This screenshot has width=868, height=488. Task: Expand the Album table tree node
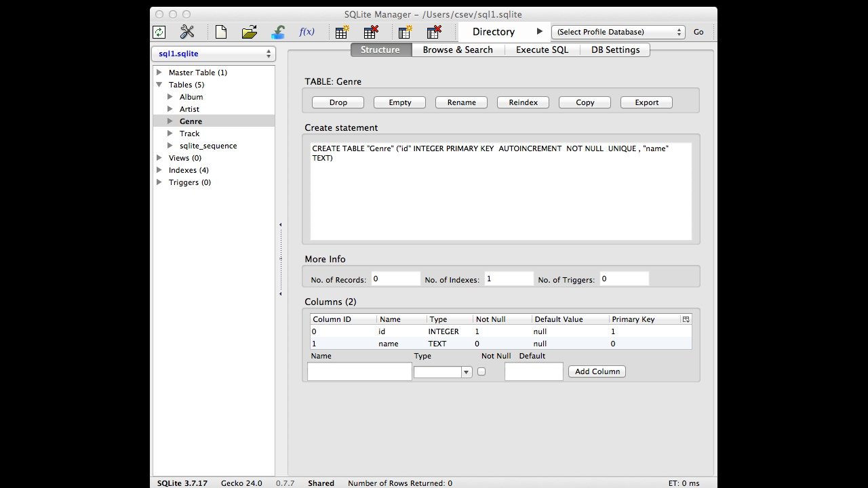170,97
